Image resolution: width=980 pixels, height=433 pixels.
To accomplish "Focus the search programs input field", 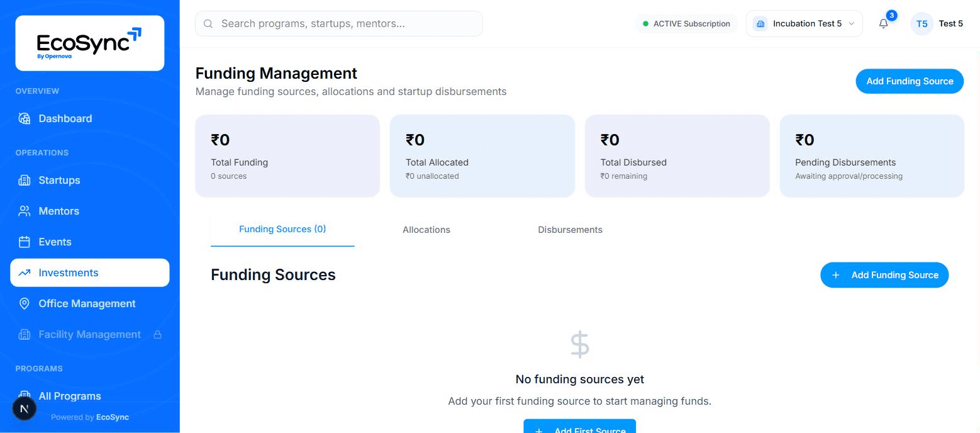I will coord(339,24).
